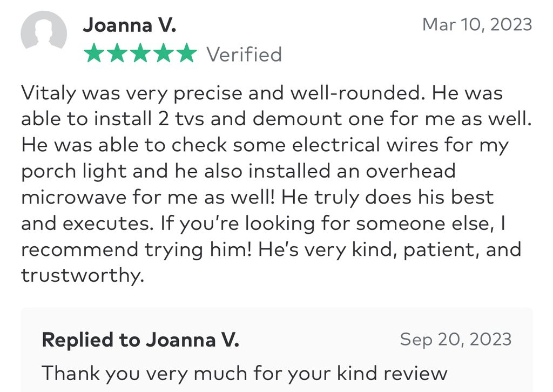Click the text 'and executes' line

pos(263,224)
